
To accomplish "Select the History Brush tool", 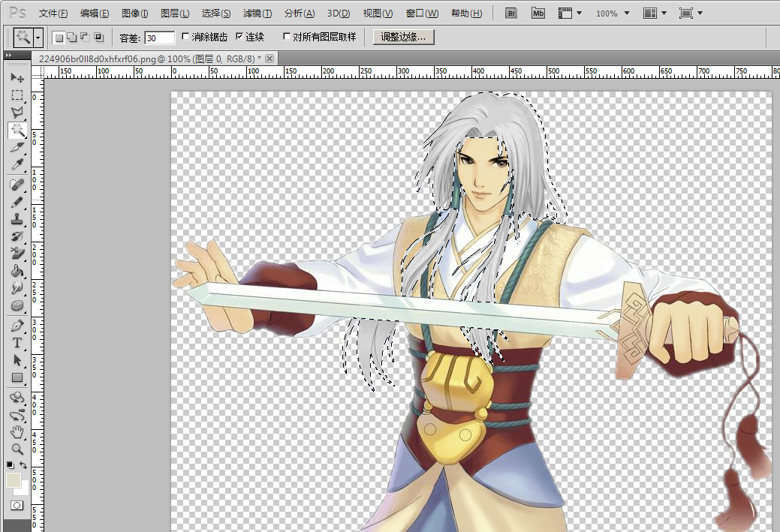I will click(x=17, y=236).
